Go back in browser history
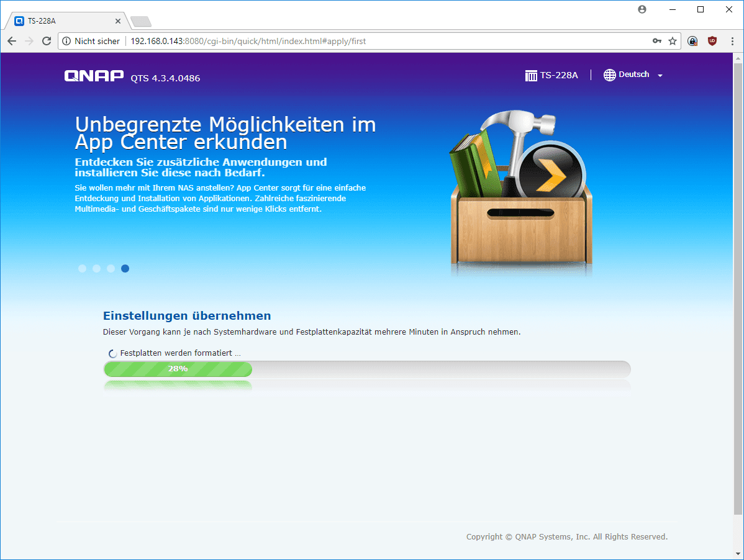 [12, 41]
